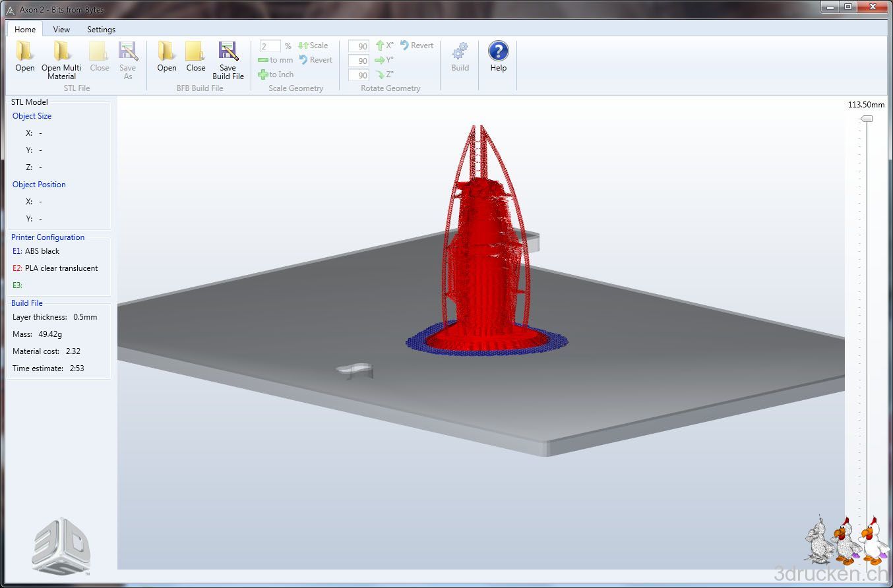Image resolution: width=893 pixels, height=588 pixels.
Task: Convert geometry using the 'to mm' button
Action: point(276,60)
